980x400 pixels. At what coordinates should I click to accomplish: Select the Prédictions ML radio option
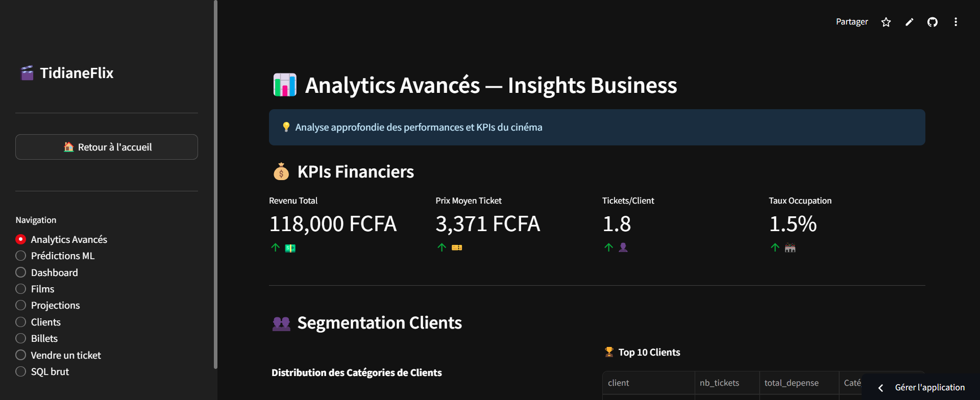[21, 256]
